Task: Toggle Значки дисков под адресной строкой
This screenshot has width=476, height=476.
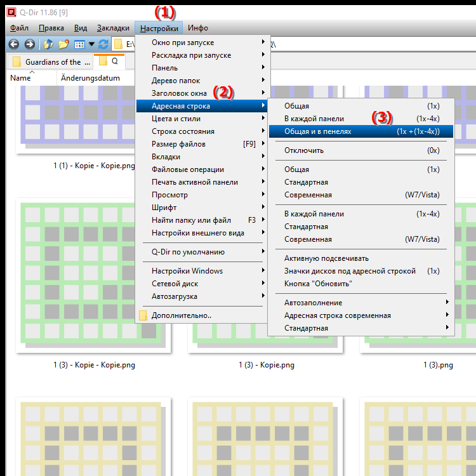Action: click(361, 271)
